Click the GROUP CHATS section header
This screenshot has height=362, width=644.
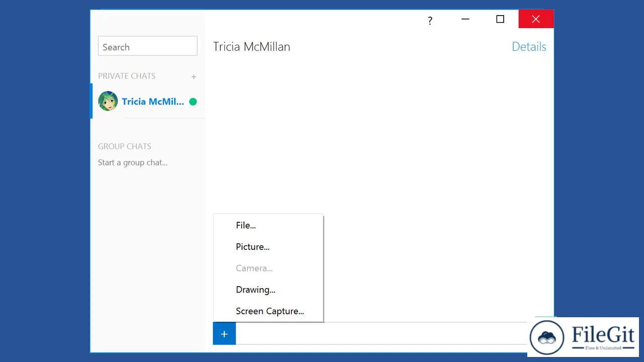[125, 146]
